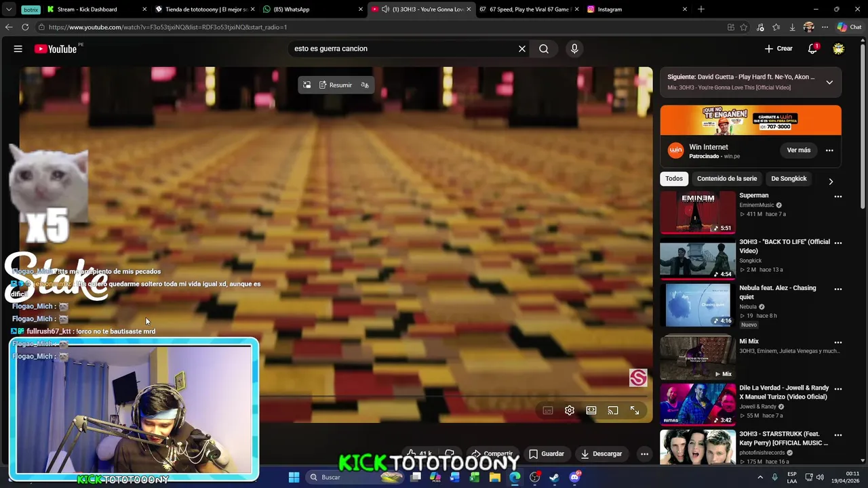The height and width of the screenshot is (488, 868).
Task: Open more actions menu below the video
Action: [x=645, y=454]
